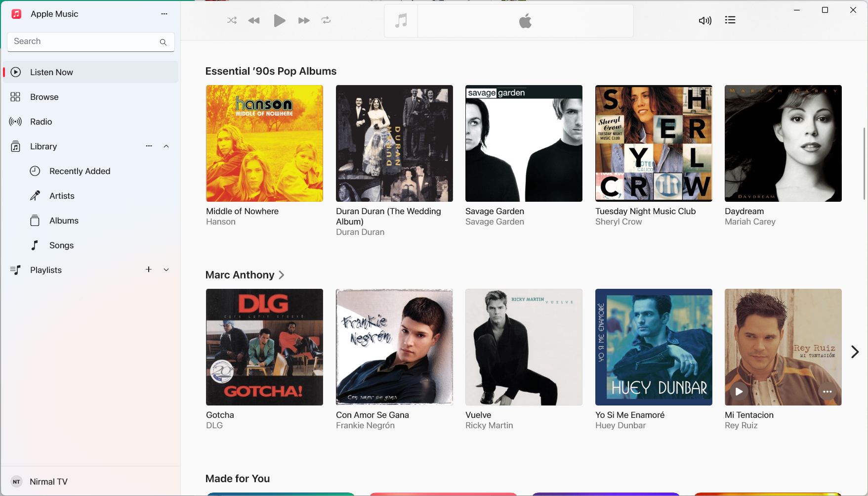Toggle repeat mode
The height and width of the screenshot is (496, 868).
click(326, 20)
